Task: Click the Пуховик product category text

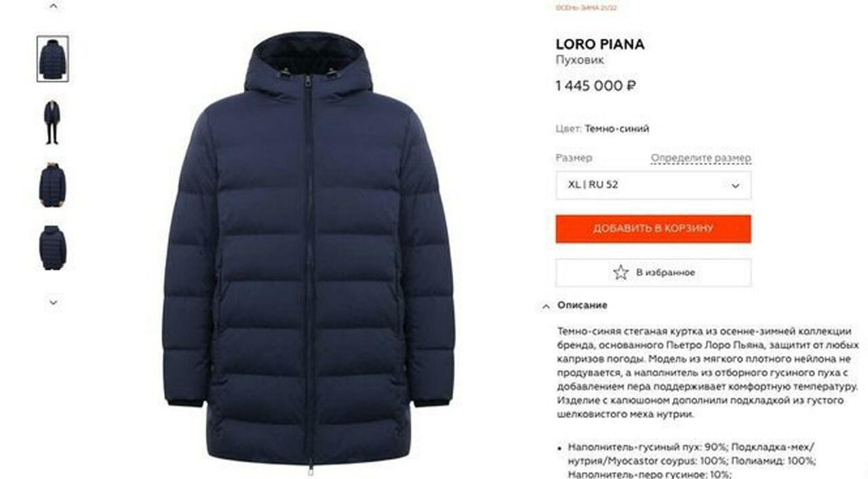Action: click(x=580, y=60)
